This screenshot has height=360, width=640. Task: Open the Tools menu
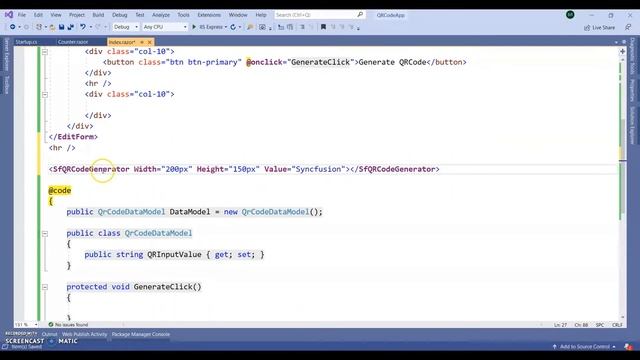[x=183, y=15]
